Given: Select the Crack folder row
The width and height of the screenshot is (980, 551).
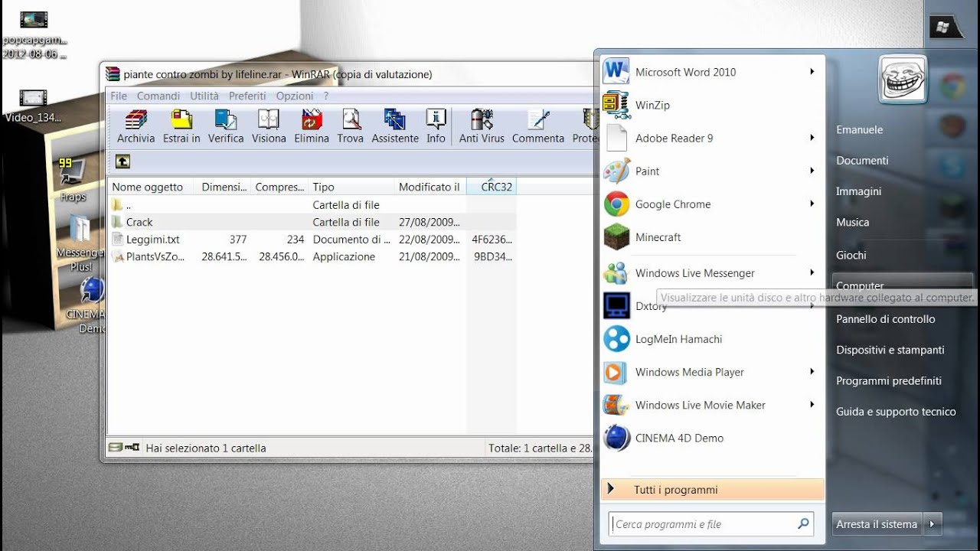Looking at the screenshot, I should point(312,222).
